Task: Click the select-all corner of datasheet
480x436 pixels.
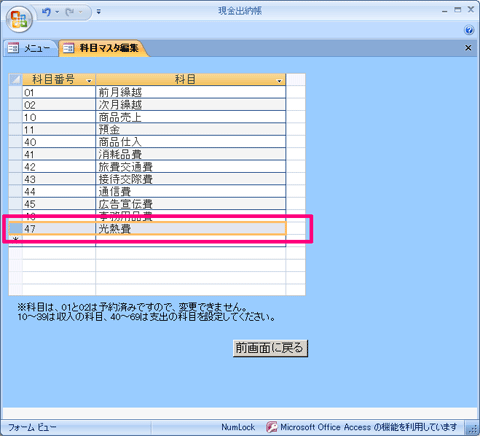Action: tap(15, 80)
